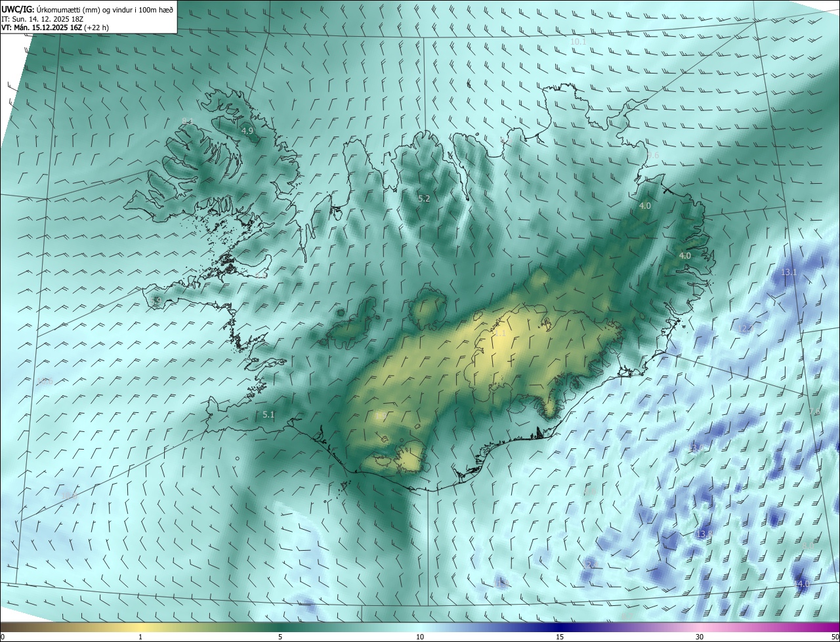
Task: Click the 5.2 precipitation value label
Action: [424, 198]
